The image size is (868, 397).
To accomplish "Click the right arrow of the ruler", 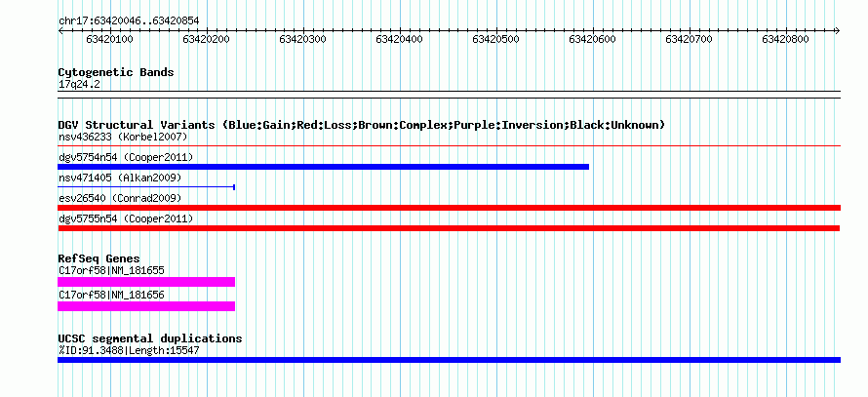I will click(838, 31).
